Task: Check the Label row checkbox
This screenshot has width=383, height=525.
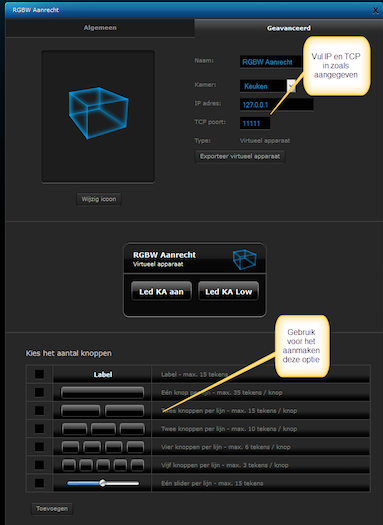Action: click(40, 374)
